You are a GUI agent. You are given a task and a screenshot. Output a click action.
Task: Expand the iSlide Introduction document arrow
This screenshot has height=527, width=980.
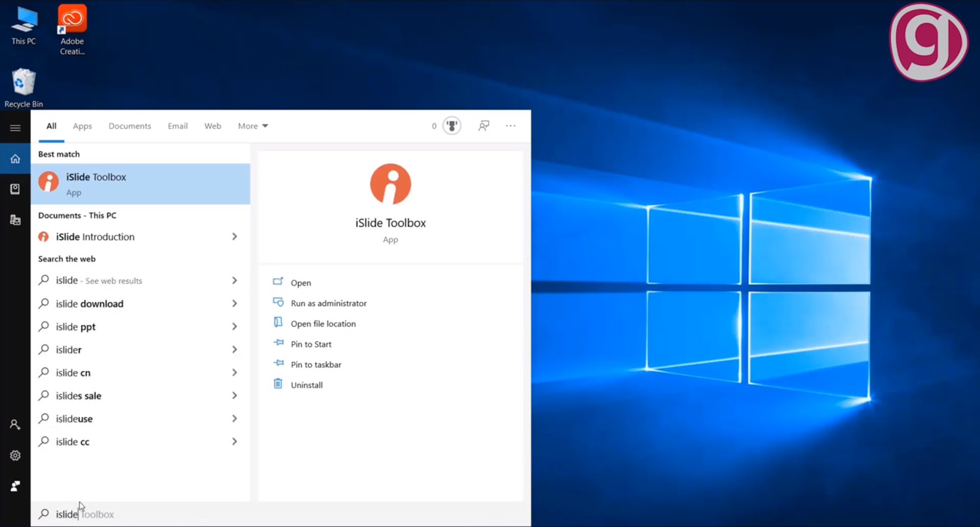[x=234, y=237]
